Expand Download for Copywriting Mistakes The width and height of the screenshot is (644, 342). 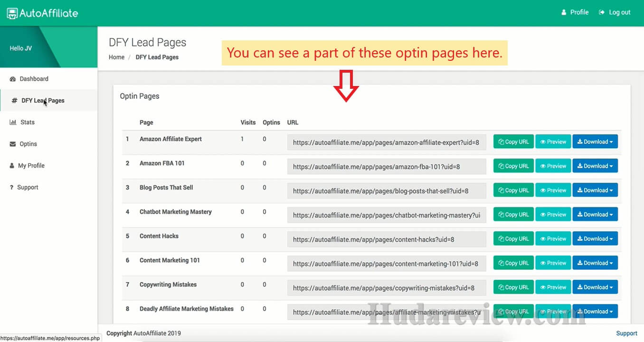pos(595,287)
